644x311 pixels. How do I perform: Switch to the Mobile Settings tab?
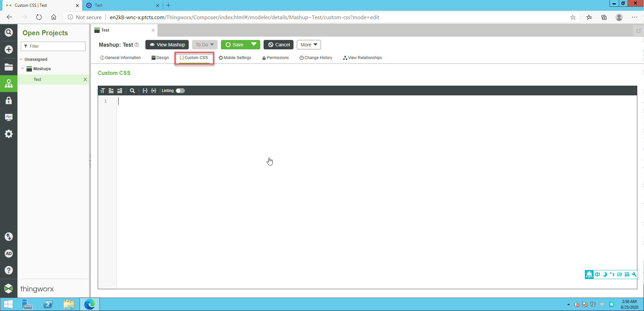(x=235, y=57)
